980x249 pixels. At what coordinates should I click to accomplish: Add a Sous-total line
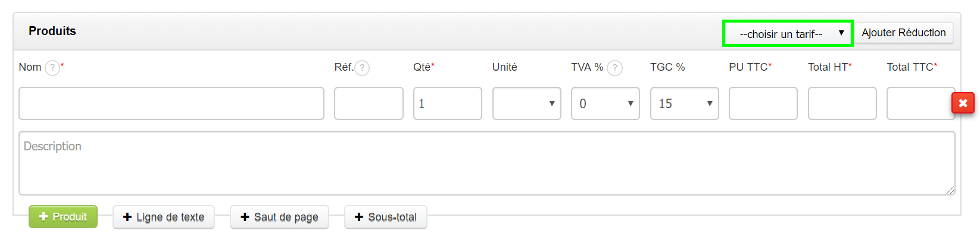click(x=385, y=217)
